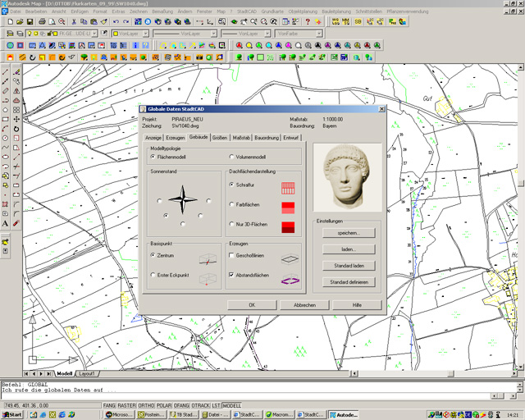
Task: Choose the Erster Eckpunkt radio option
Action: click(153, 275)
